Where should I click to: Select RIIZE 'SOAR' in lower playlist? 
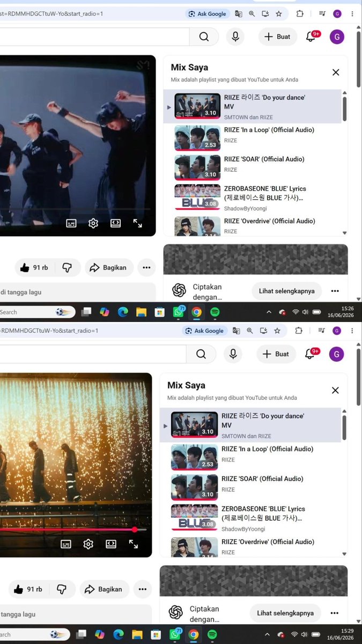[250, 487]
